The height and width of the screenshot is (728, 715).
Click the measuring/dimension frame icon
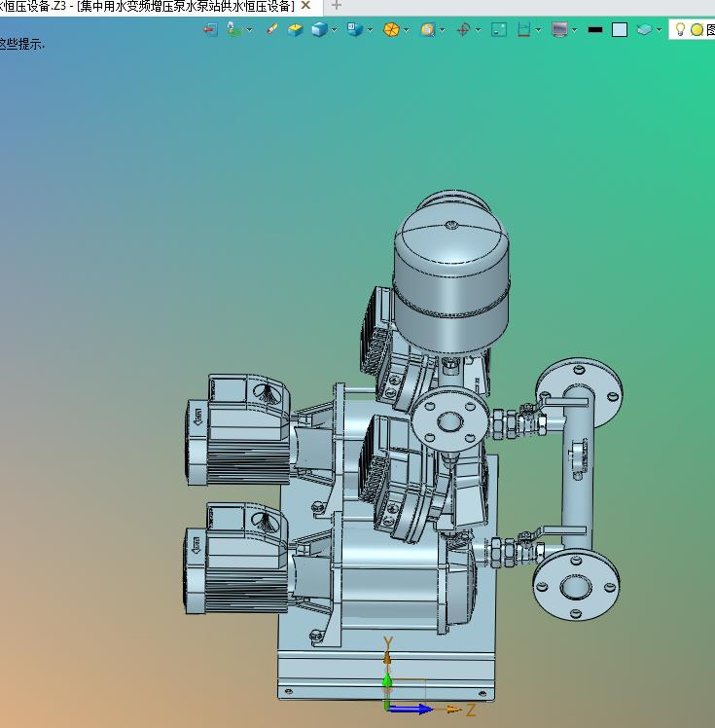point(523,30)
